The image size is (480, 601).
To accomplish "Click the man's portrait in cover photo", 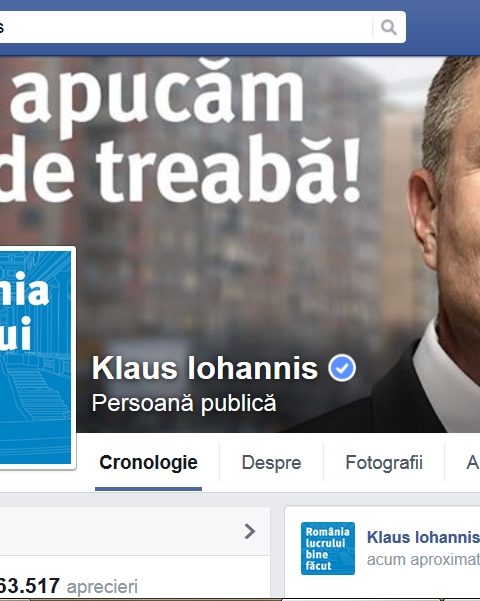I will tap(445, 245).
